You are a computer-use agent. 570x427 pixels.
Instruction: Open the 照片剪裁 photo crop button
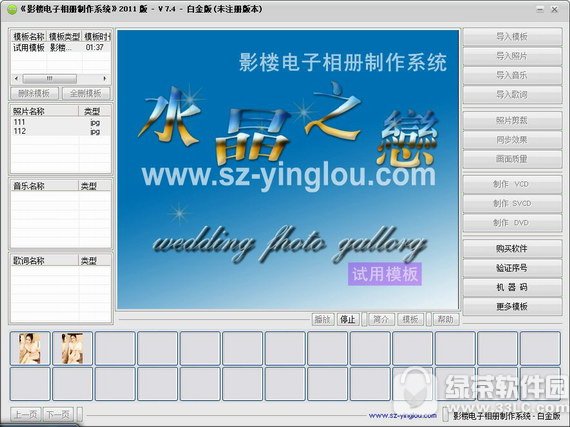(512, 121)
